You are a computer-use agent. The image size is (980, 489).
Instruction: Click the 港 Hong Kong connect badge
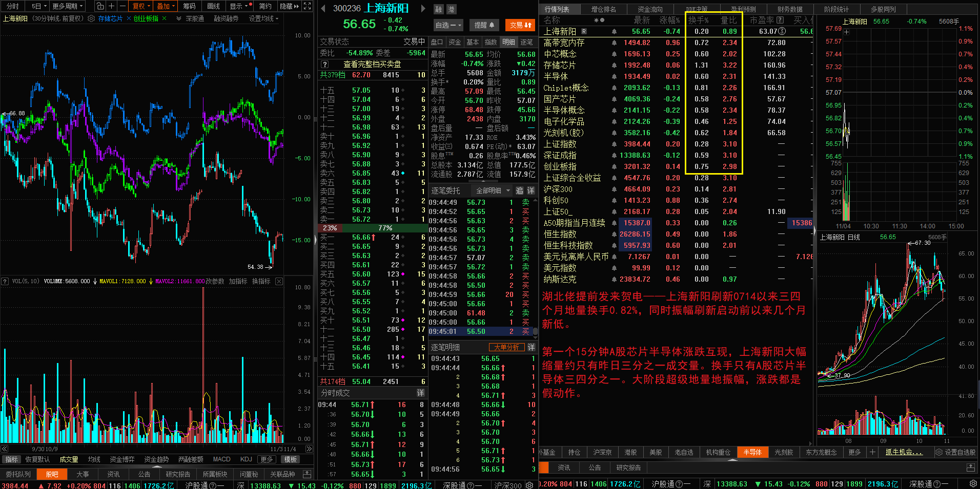tap(451, 9)
